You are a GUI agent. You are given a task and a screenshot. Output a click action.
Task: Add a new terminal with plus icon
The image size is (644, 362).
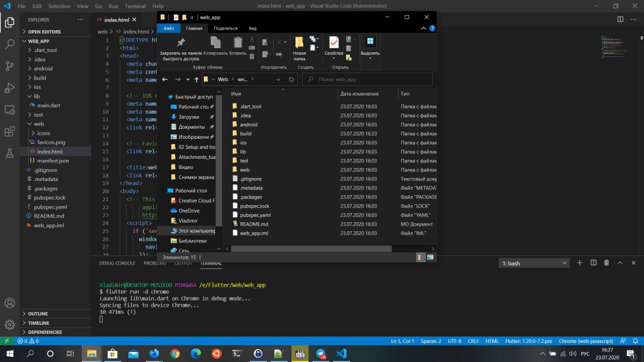point(580,263)
